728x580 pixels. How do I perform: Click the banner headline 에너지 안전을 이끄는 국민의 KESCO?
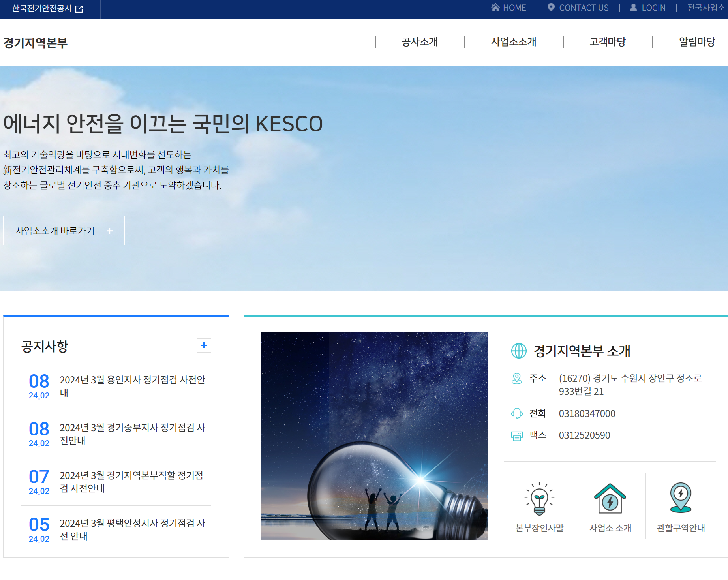pyautogui.click(x=163, y=124)
